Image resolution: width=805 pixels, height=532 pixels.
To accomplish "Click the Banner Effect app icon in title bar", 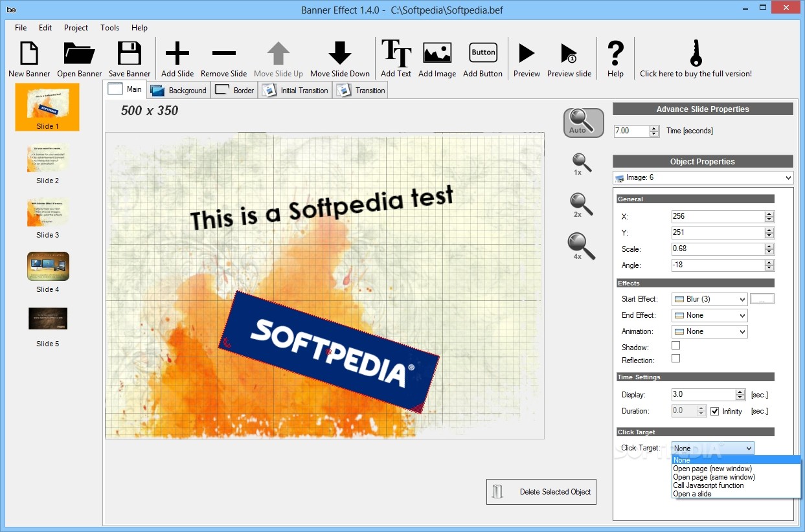I will pyautogui.click(x=12, y=10).
